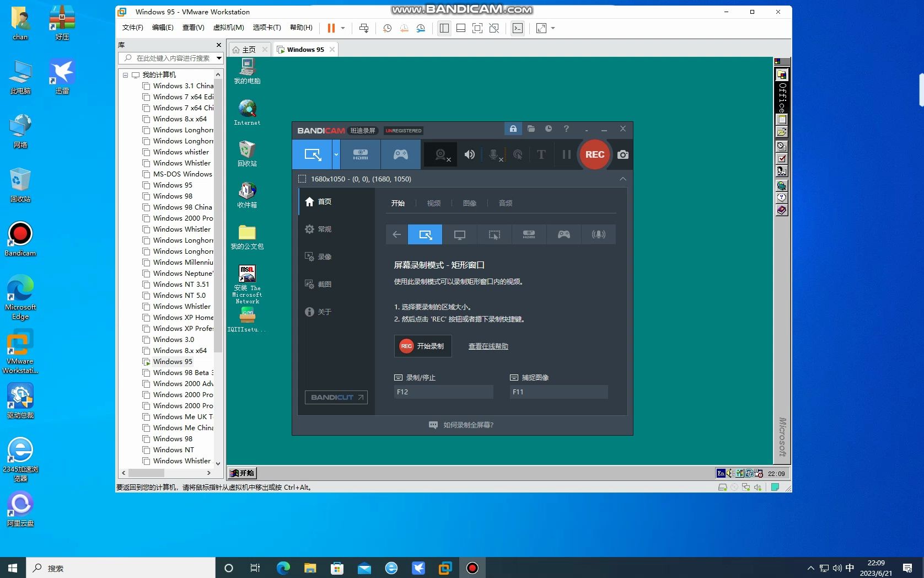The image size is (924, 578).
Task: Collapse the Bandicam panel with the chevron
Action: 622,179
